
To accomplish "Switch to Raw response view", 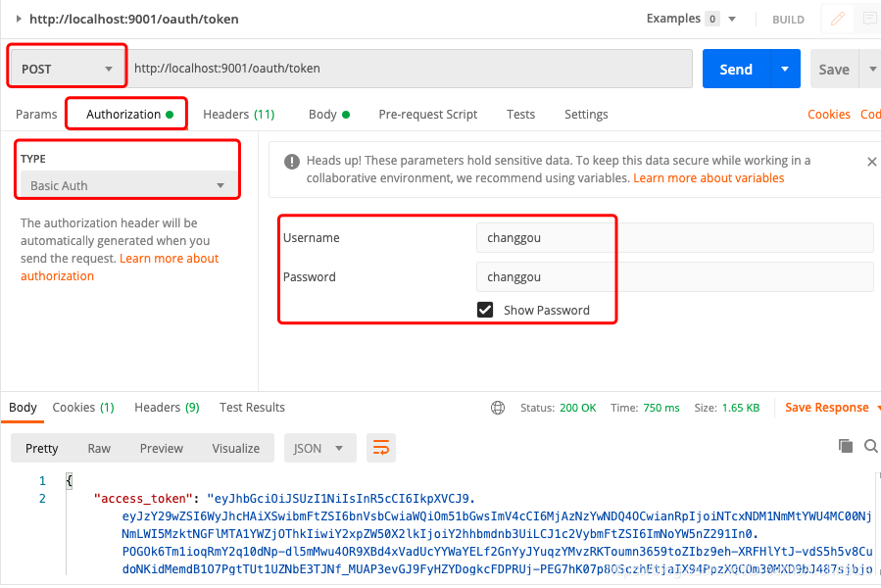I will (x=99, y=448).
